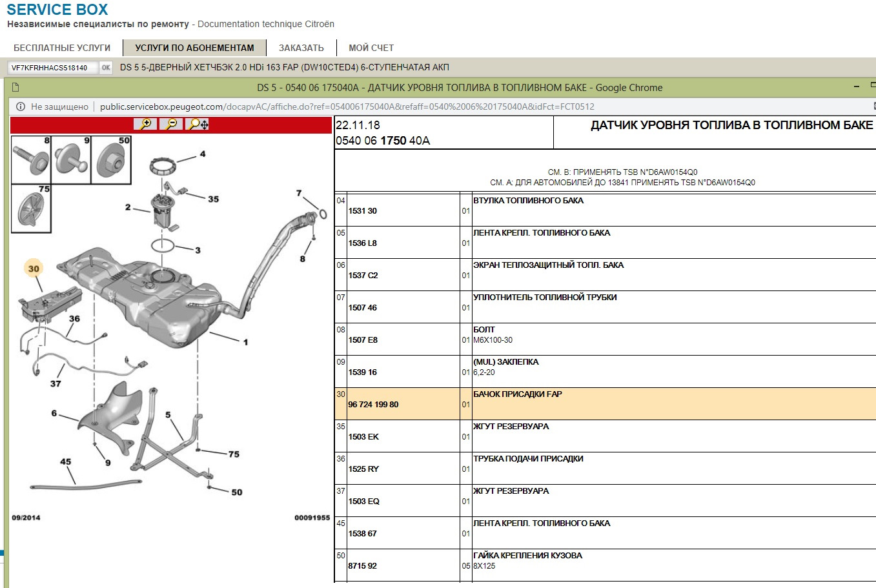Select callout 1 for the fuel tank
Image resolution: width=876 pixels, height=588 pixels.
pos(245,342)
